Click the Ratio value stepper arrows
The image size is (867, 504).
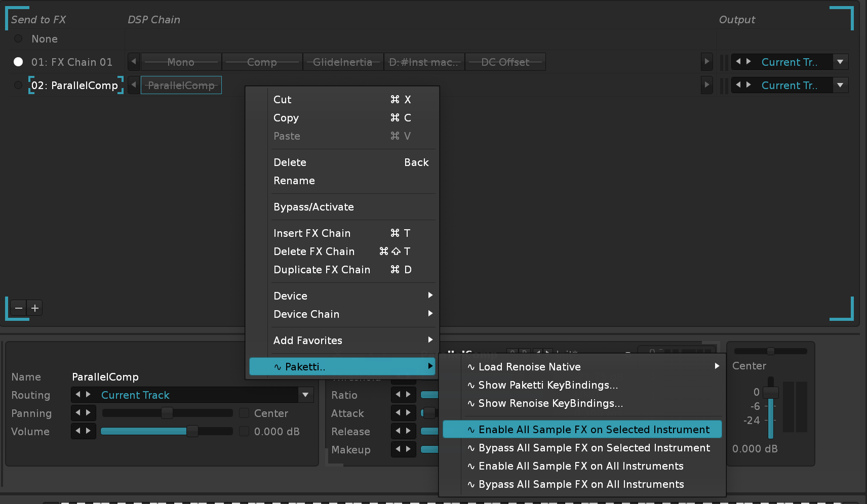[403, 395]
